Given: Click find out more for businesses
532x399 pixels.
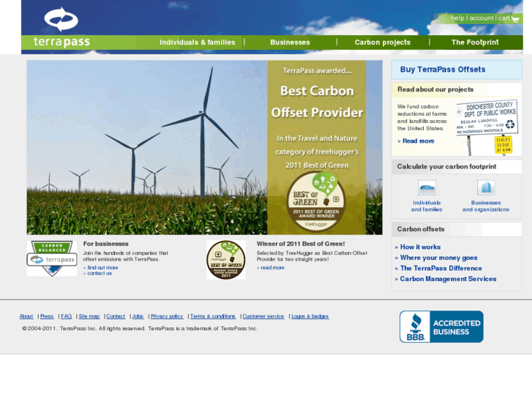Looking at the screenshot, I should click(102, 267).
